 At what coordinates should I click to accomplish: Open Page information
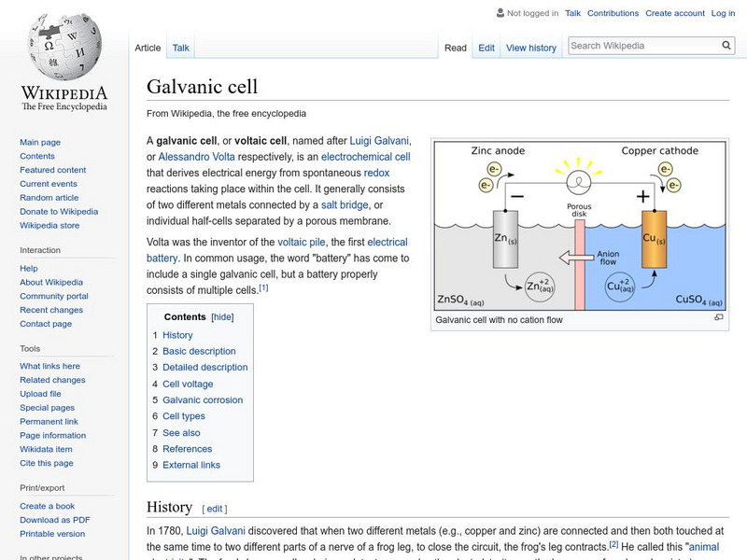[53, 435]
